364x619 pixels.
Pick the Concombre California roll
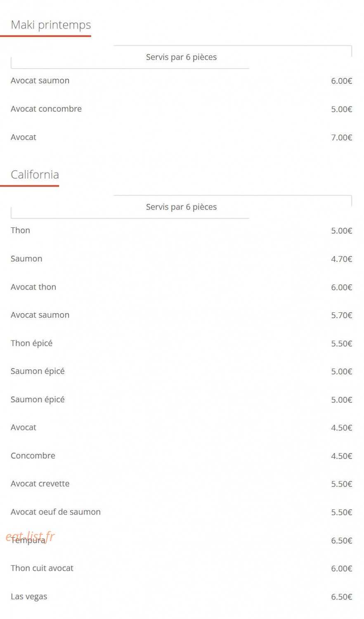point(33,456)
